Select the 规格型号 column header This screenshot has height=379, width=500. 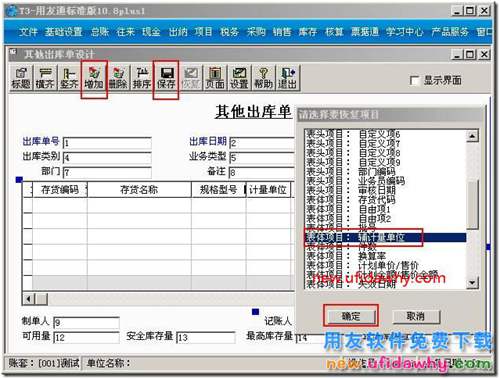pyautogui.click(x=218, y=190)
